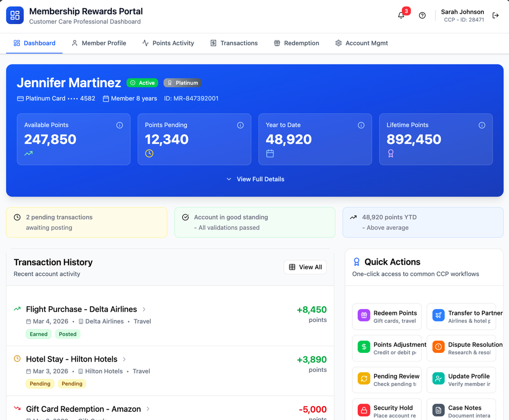The height and width of the screenshot is (420, 509).
Task: Open the Points Activity tab
Action: (x=168, y=43)
